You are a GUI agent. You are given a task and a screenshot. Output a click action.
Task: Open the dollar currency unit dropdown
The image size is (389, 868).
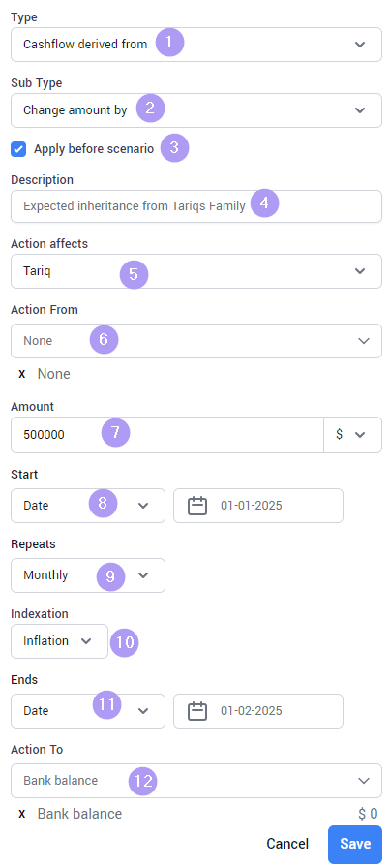pyautogui.click(x=352, y=435)
